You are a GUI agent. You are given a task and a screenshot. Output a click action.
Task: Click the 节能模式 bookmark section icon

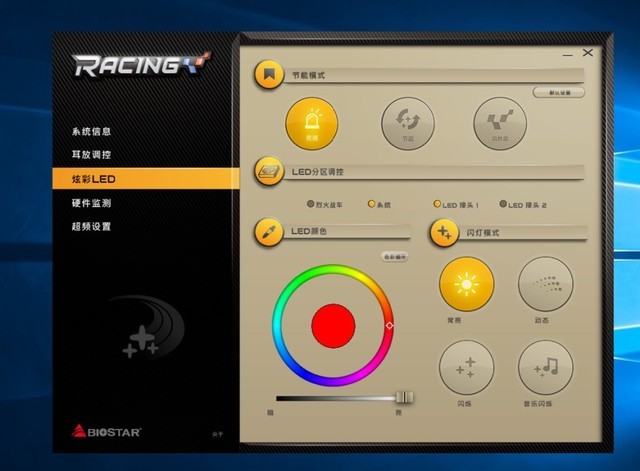click(268, 75)
